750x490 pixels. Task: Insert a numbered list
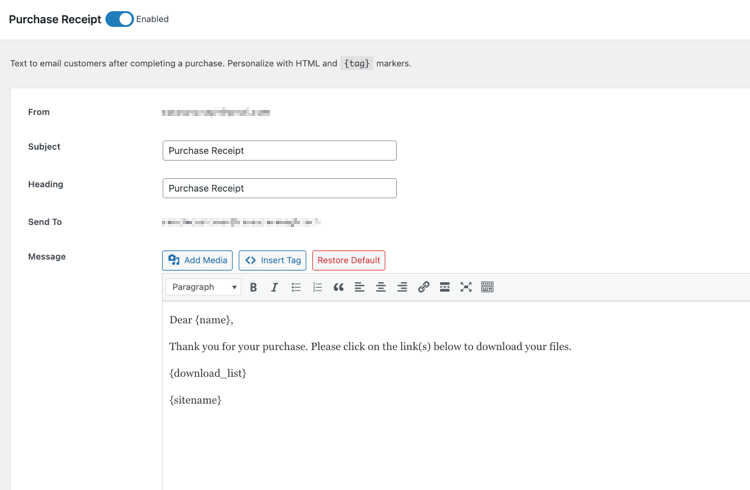[317, 287]
